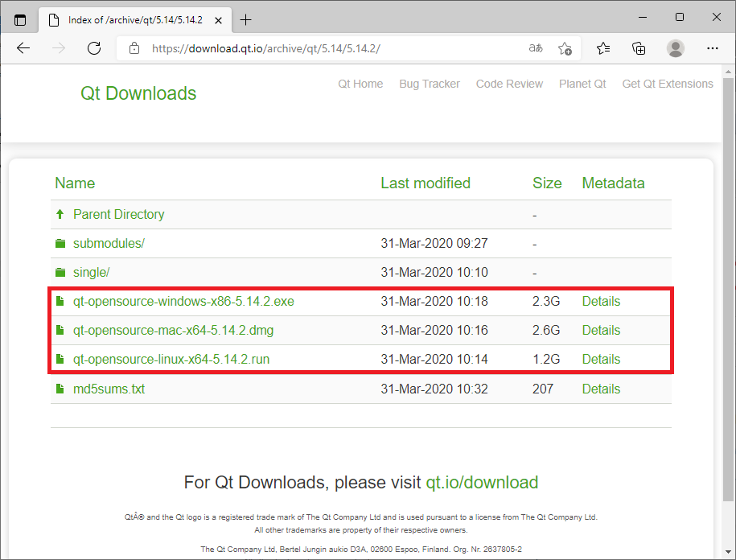Image resolution: width=736 pixels, height=560 pixels.
Task: Click the scrollbar down arrow
Action: tap(728, 552)
